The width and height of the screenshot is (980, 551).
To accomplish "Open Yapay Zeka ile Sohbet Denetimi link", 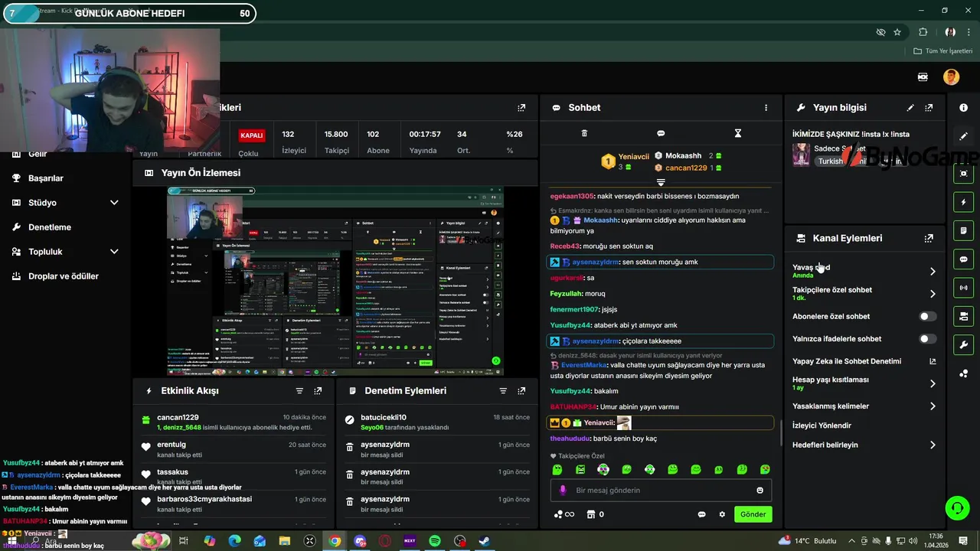I will 864,361.
